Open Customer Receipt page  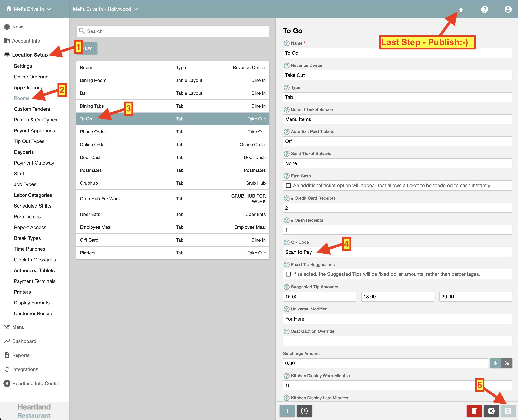(x=34, y=314)
